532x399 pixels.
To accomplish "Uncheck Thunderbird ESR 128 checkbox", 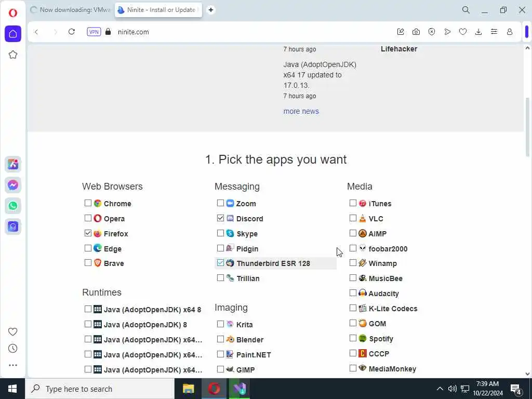I will 220,262.
